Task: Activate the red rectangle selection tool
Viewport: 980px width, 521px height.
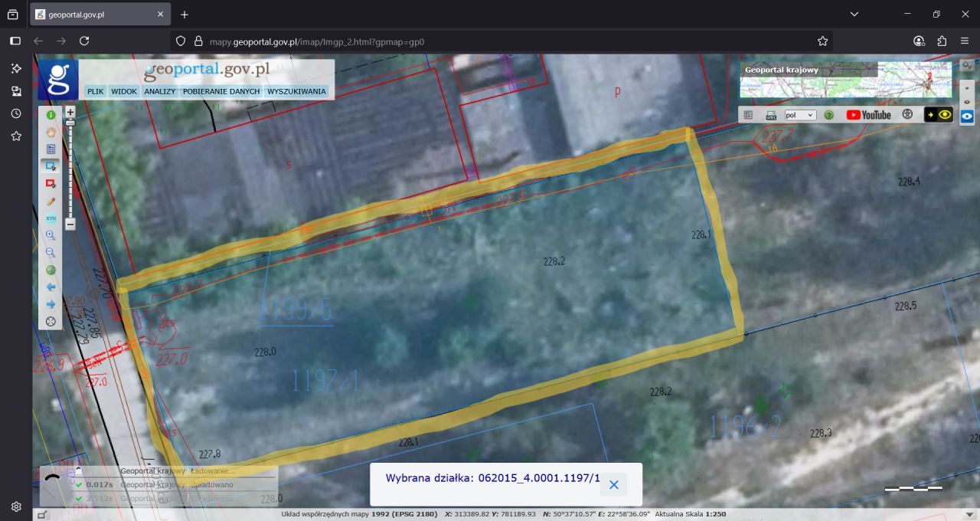Action: [x=51, y=184]
